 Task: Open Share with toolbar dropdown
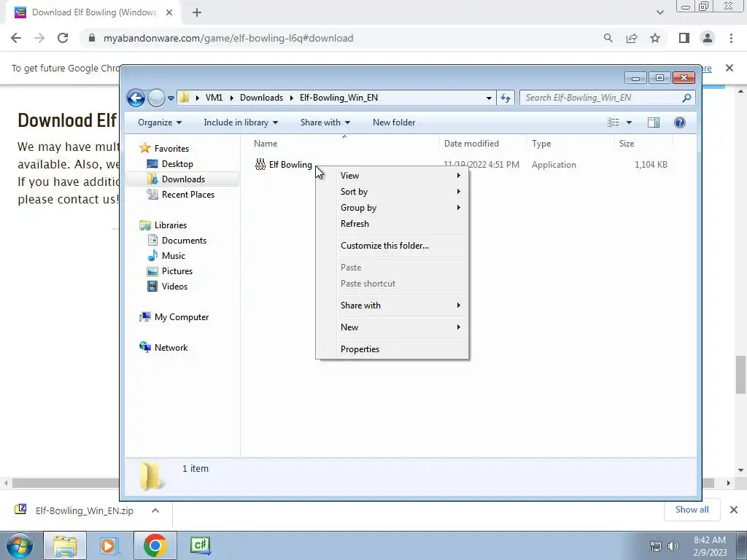[x=325, y=122]
